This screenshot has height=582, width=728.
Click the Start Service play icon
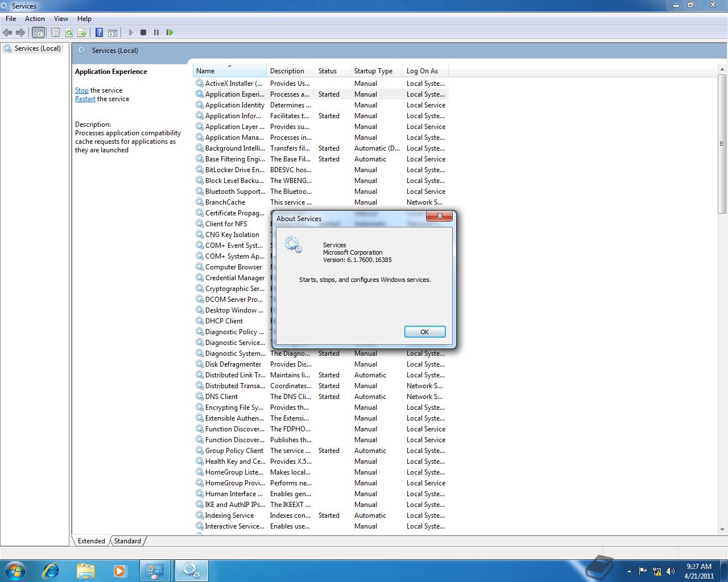pos(131,32)
